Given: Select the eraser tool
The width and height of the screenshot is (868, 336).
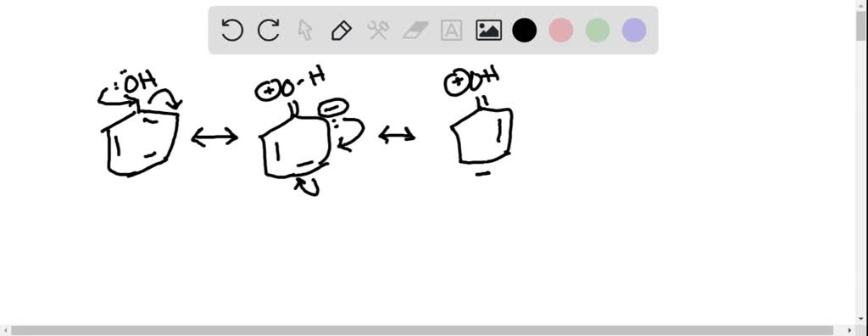Looking at the screenshot, I should click(x=415, y=30).
